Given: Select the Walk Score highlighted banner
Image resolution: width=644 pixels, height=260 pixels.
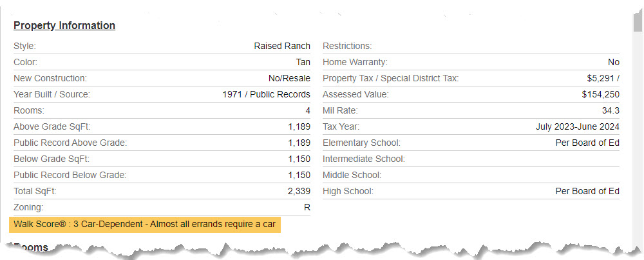Looking at the screenshot, I should click(145, 225).
